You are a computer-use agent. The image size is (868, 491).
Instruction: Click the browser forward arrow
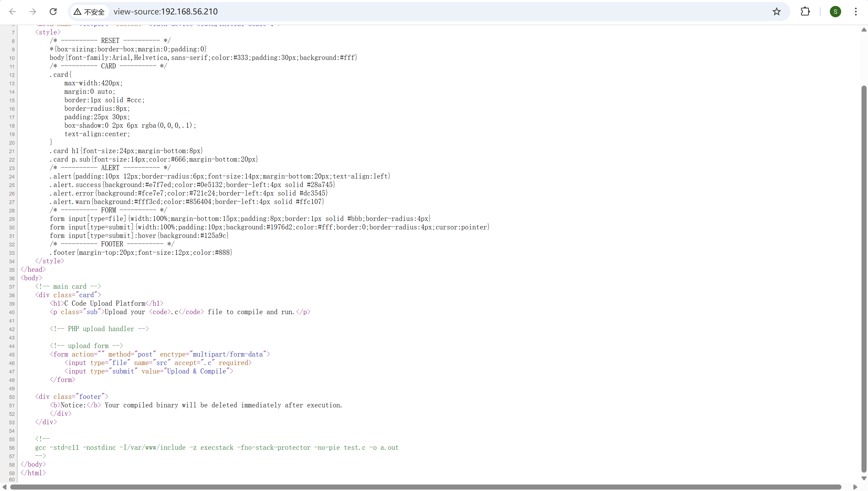pyautogui.click(x=33, y=12)
